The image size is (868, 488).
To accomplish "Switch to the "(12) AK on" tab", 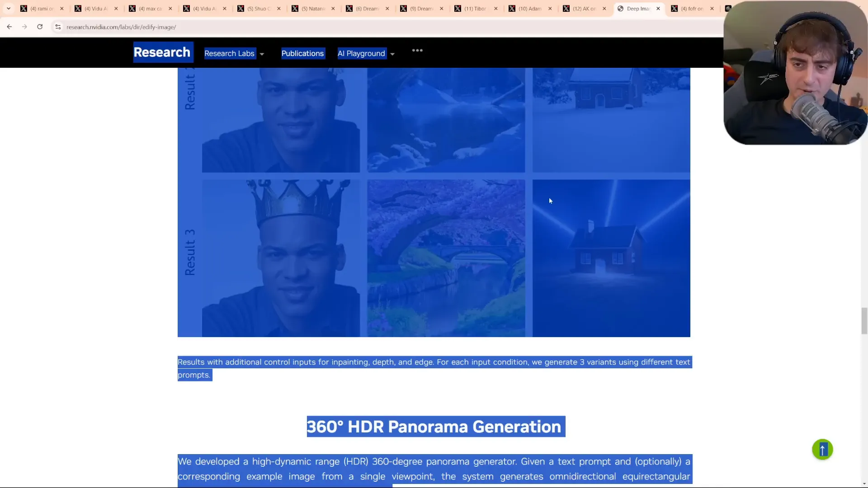I will pos(584,9).
